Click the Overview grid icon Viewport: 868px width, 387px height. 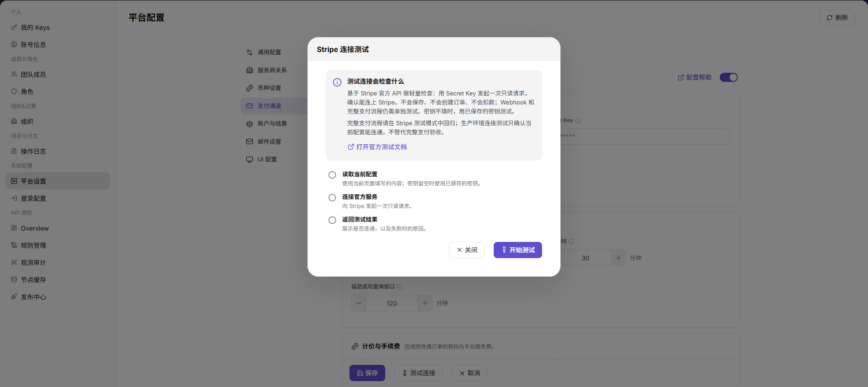pos(14,228)
